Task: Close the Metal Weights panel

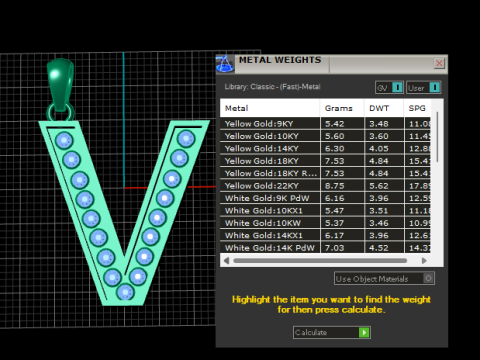Action: pyautogui.click(x=439, y=63)
